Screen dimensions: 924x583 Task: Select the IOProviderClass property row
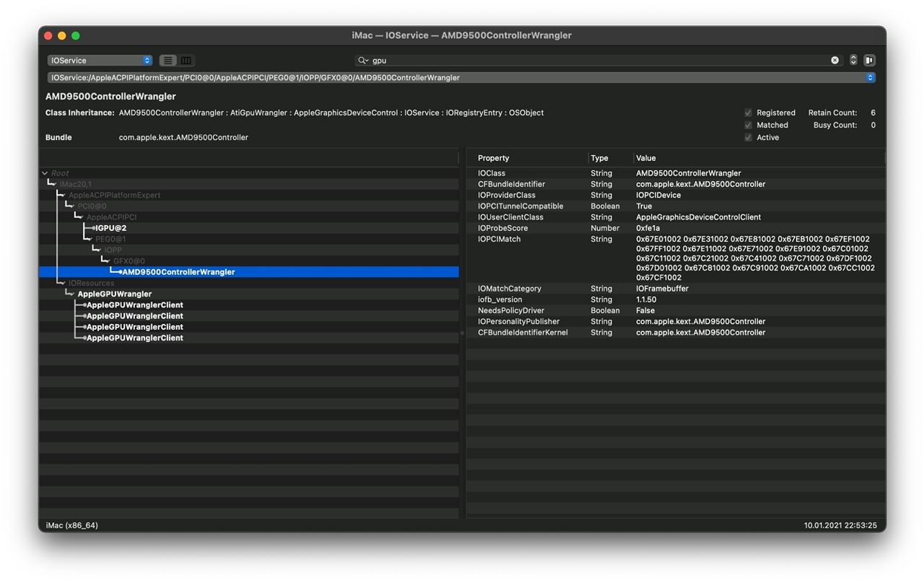tap(676, 195)
